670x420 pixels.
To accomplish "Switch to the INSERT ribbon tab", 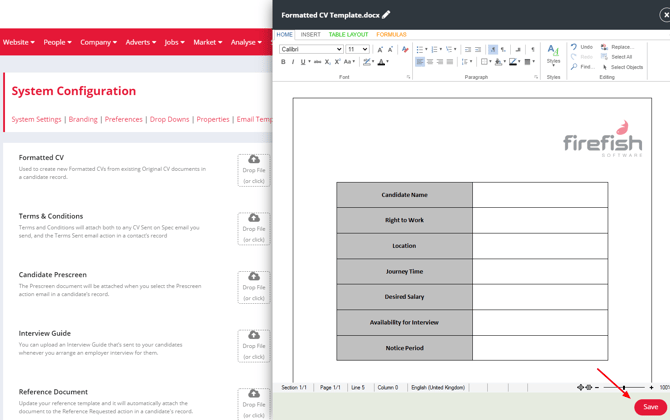I will 310,35.
